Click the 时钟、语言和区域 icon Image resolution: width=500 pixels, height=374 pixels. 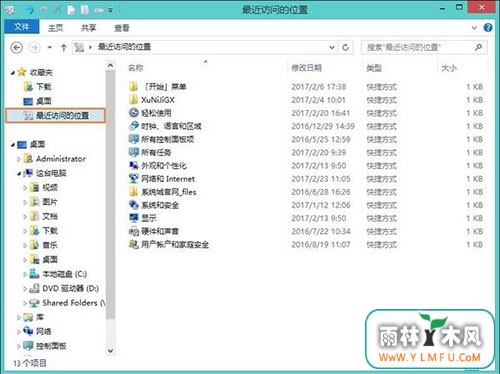[x=133, y=126]
